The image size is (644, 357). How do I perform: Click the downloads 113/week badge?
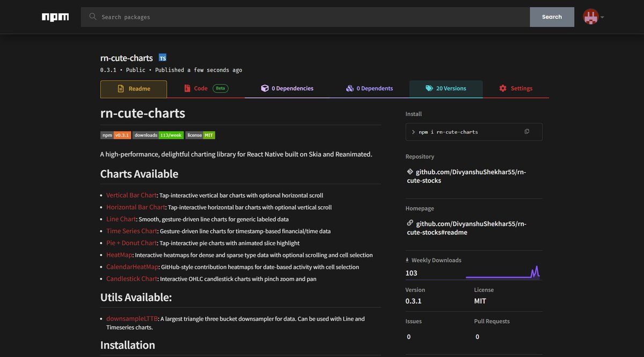click(x=158, y=135)
